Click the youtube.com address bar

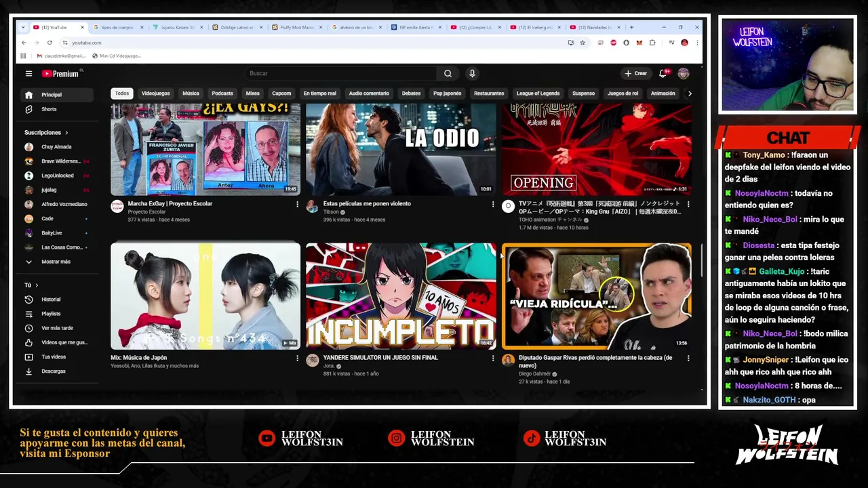(312, 43)
